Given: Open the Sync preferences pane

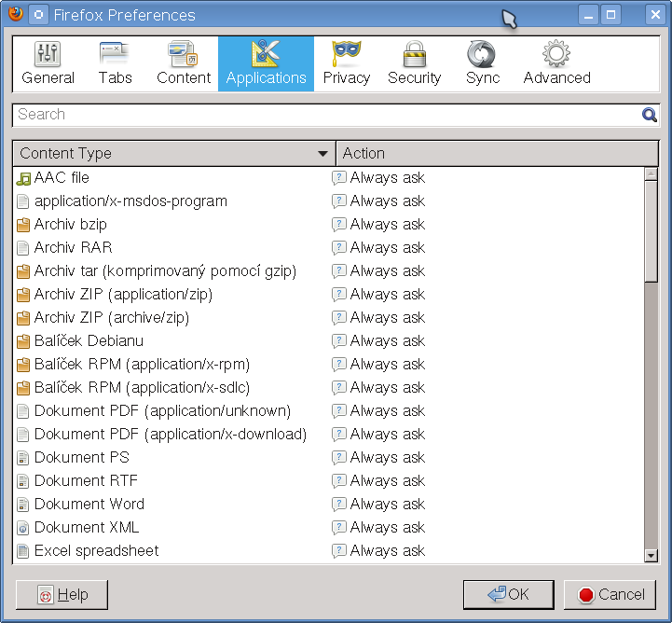Looking at the screenshot, I should click(x=482, y=64).
